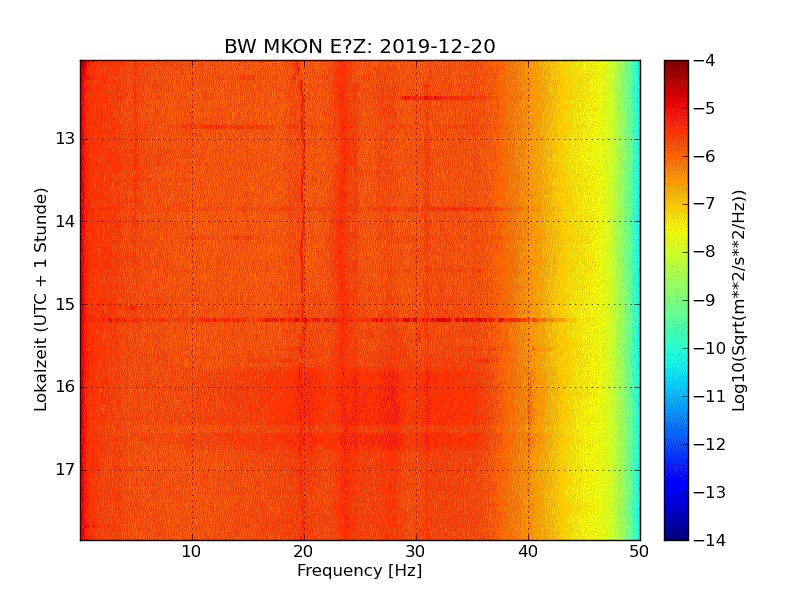Click the y-axis tick label '15'

pos(65,305)
